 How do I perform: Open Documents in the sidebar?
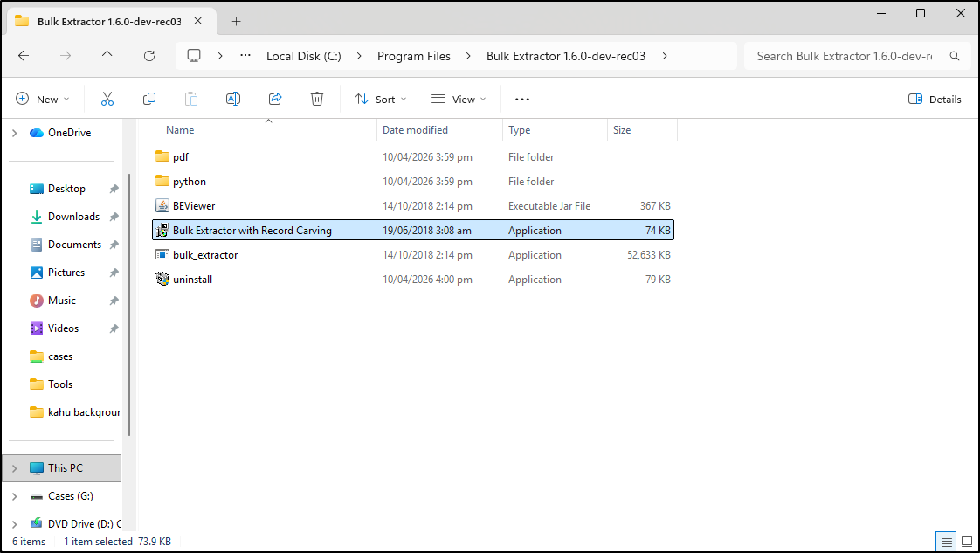(74, 245)
